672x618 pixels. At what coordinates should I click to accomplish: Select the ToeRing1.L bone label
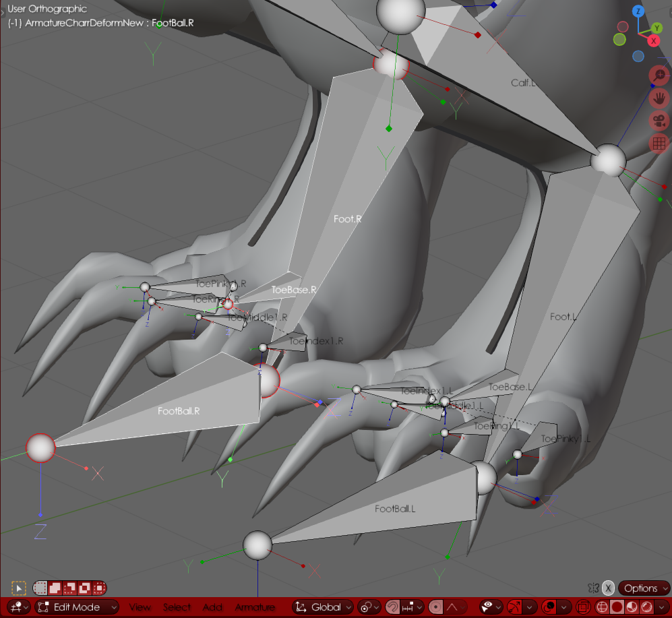[x=496, y=426]
